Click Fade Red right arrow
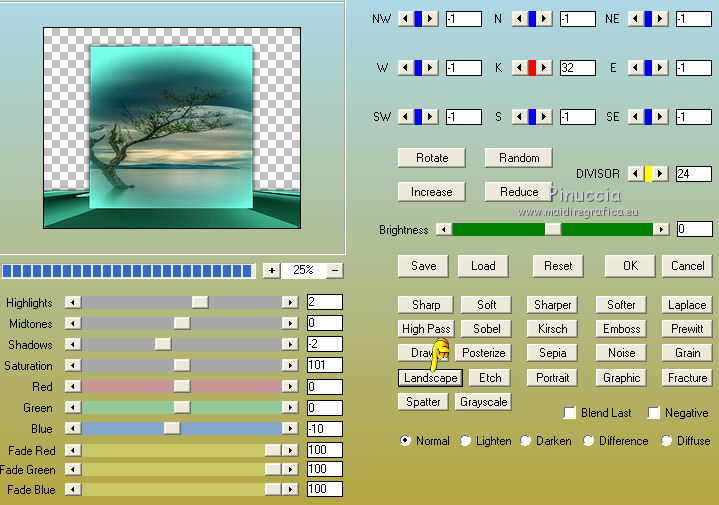The width and height of the screenshot is (719, 505). click(290, 450)
